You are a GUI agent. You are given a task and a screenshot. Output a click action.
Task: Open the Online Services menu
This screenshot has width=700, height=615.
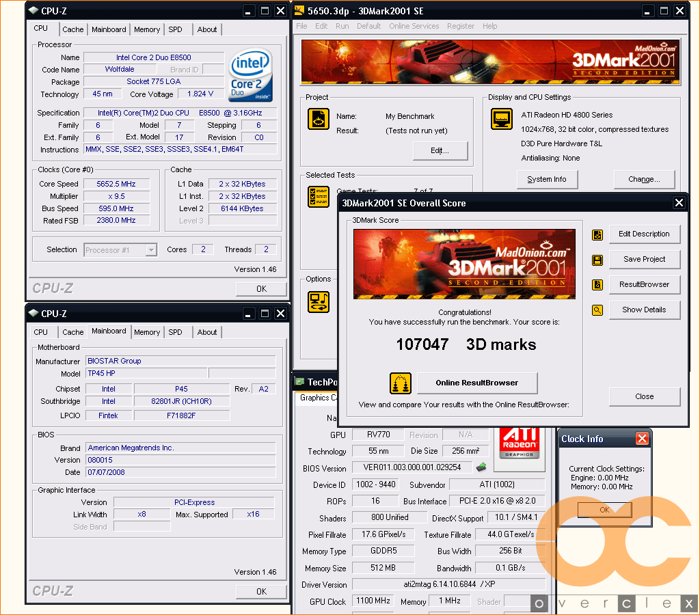414,26
